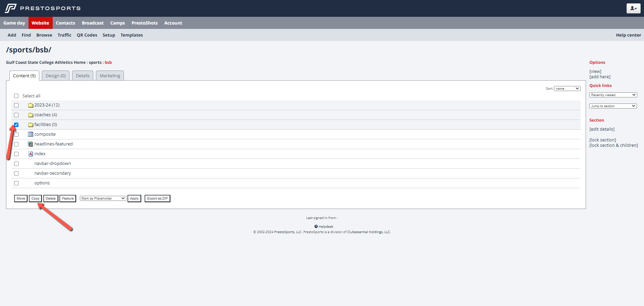The image size is (644, 306).
Task: Click the Helpdesk question mark icon
Action: click(316, 226)
